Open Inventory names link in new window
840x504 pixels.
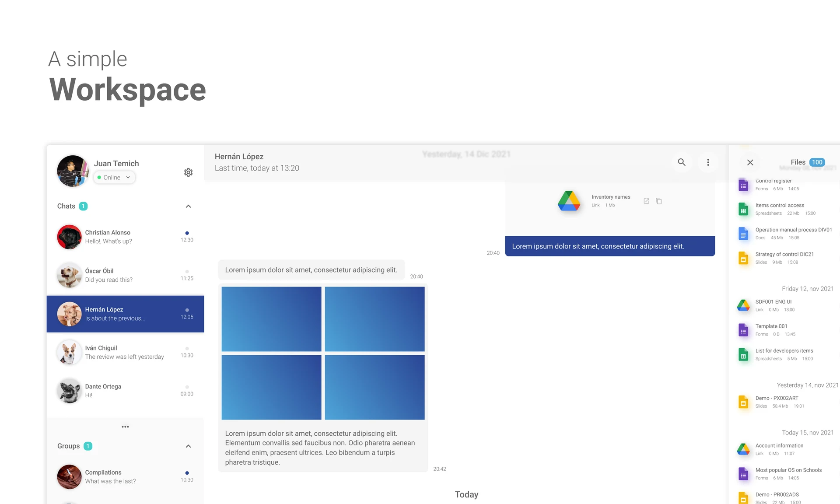(x=646, y=201)
